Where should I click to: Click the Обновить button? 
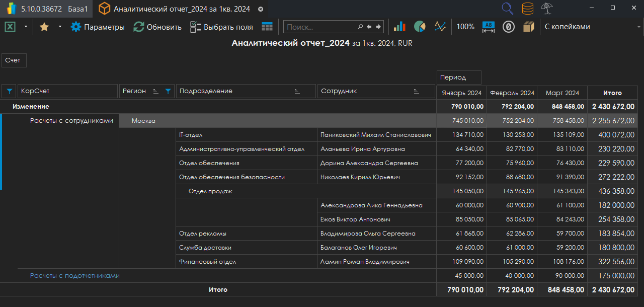point(157,27)
